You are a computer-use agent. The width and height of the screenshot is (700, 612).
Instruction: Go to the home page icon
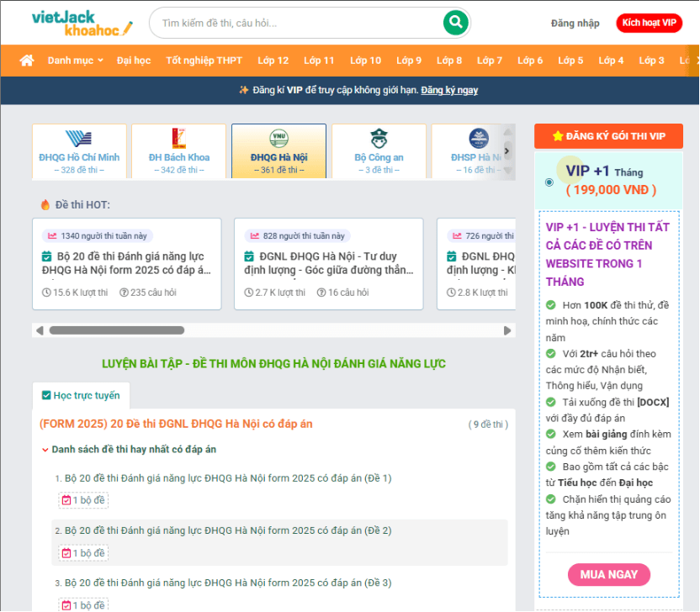pyautogui.click(x=27, y=61)
